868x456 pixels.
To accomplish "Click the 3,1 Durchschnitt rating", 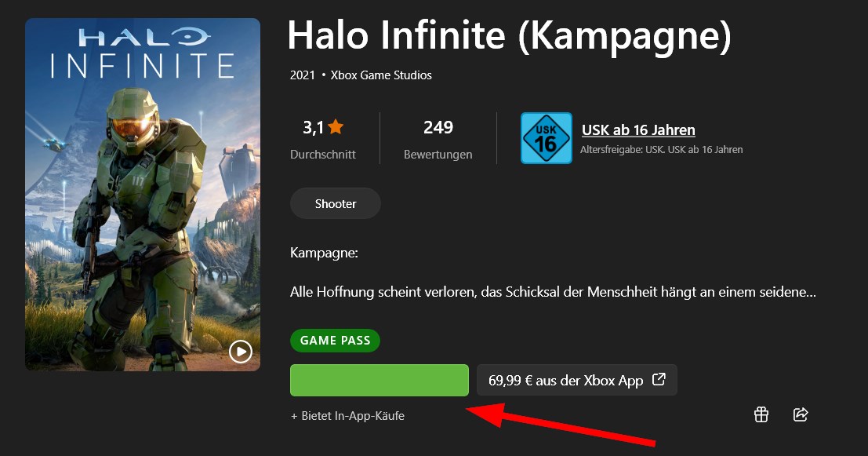I will [323, 138].
